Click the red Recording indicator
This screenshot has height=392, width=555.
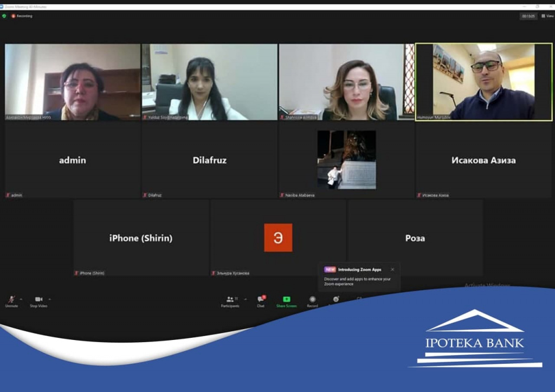(x=22, y=16)
